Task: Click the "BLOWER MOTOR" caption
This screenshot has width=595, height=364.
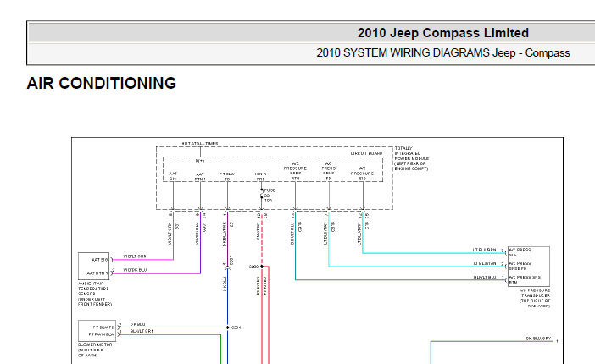Action: click(95, 350)
